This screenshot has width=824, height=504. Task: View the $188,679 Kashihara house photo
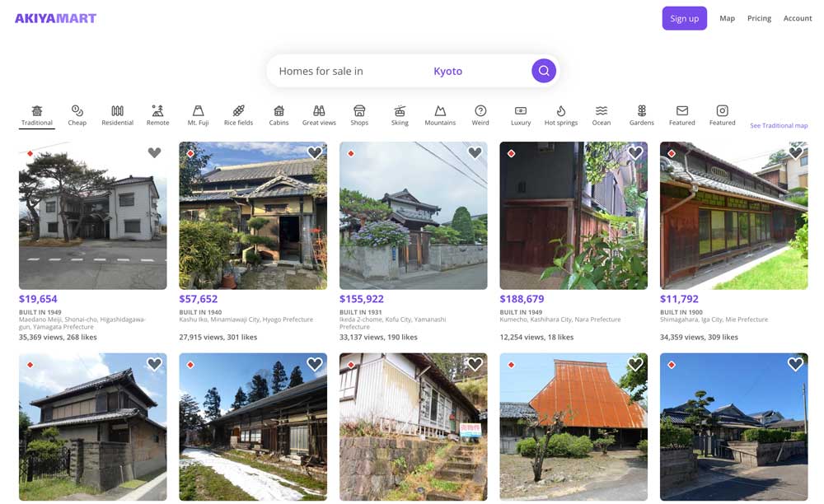pyautogui.click(x=574, y=215)
